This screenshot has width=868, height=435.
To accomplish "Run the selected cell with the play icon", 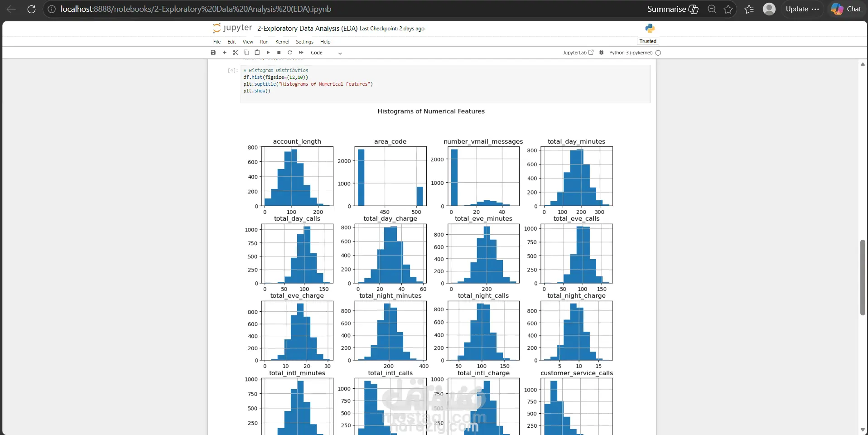I will pyautogui.click(x=268, y=53).
